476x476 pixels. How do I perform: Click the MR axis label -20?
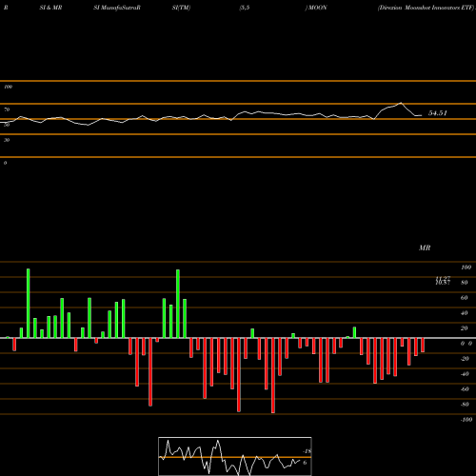point(465,359)
